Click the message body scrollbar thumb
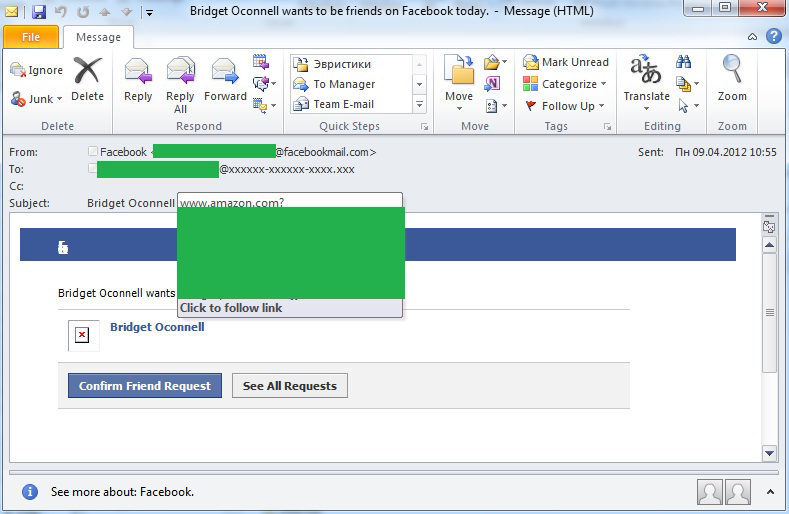 coord(769,313)
